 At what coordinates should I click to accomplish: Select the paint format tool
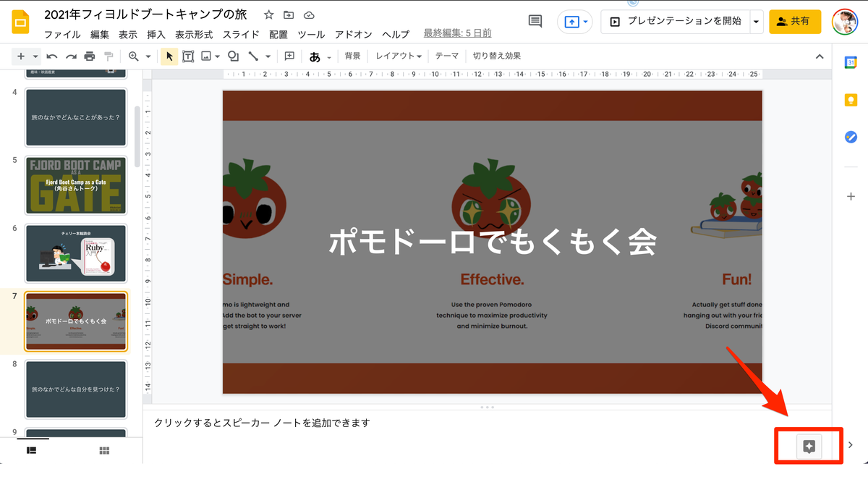(109, 56)
